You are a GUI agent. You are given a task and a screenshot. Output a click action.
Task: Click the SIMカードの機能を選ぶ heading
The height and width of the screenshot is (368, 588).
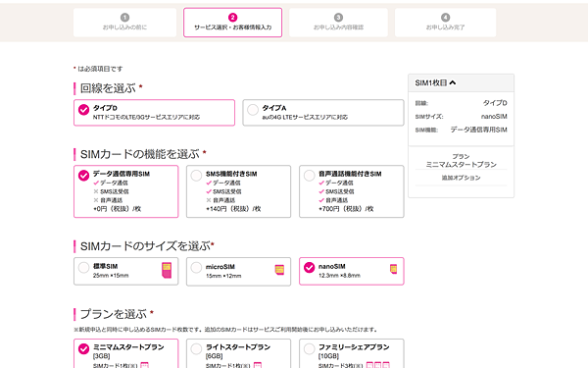pos(140,154)
